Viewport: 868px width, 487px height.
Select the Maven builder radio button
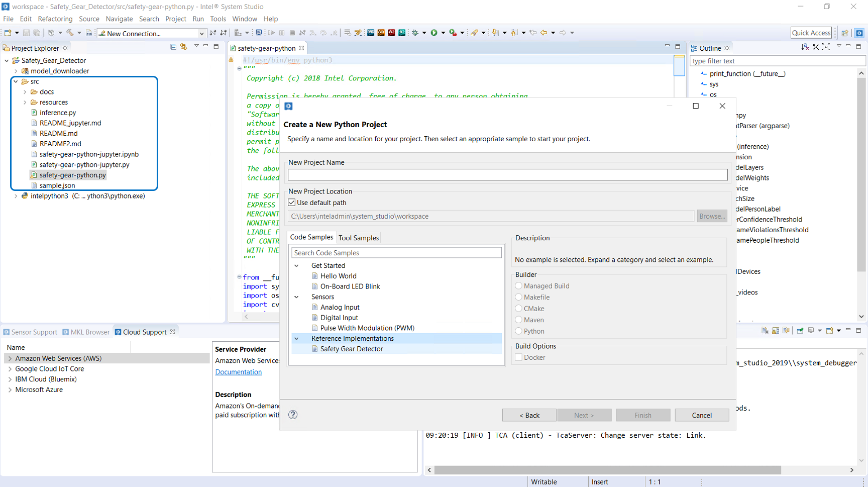[x=518, y=320]
